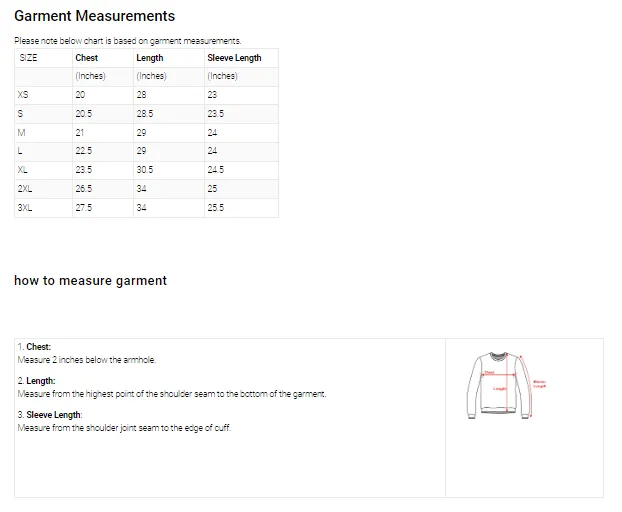Click the Length column header in table
The width and height of the screenshot is (622, 512).
coord(149,58)
